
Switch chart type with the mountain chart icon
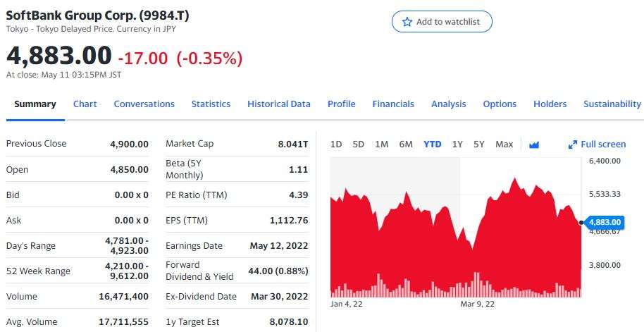533,145
